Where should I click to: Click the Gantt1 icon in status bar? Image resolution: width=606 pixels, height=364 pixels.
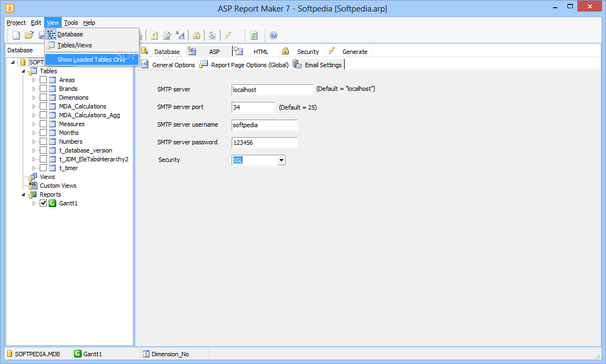(x=78, y=354)
